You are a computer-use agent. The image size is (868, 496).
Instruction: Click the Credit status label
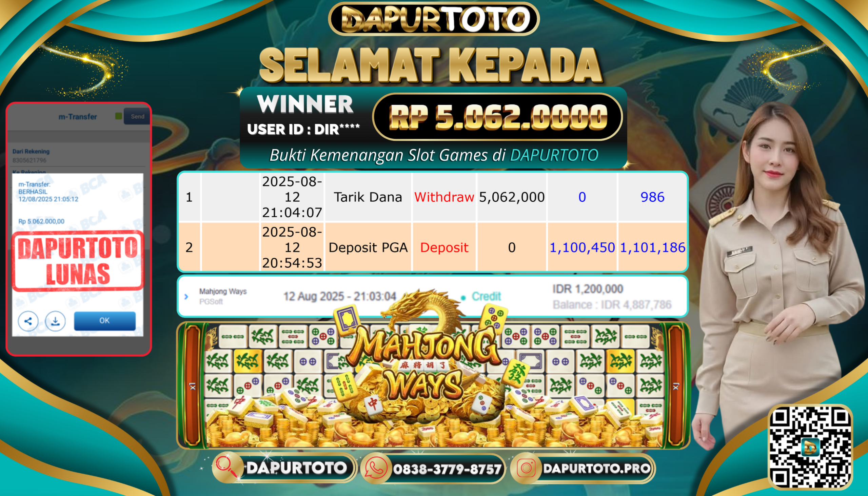tap(486, 296)
